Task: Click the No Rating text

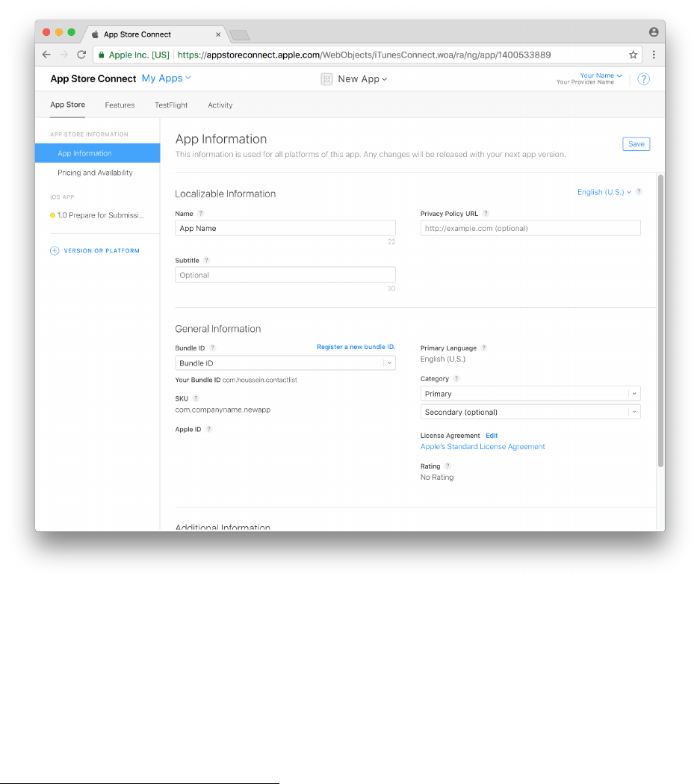Action: tap(437, 477)
